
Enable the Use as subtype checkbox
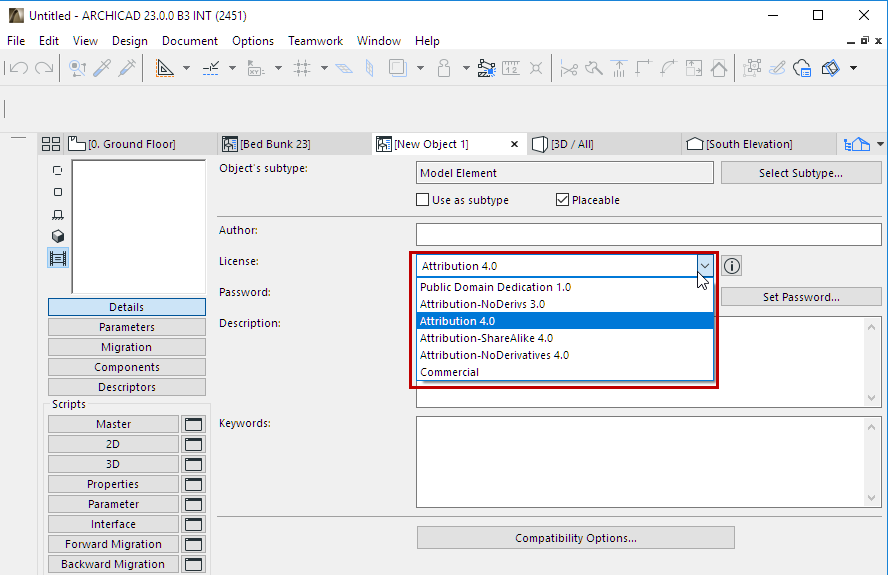pyautogui.click(x=422, y=199)
